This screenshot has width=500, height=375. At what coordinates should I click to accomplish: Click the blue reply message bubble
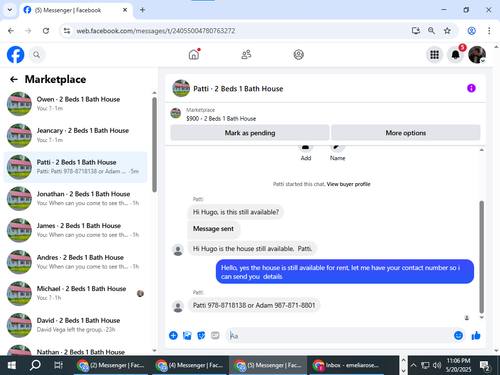click(345, 272)
